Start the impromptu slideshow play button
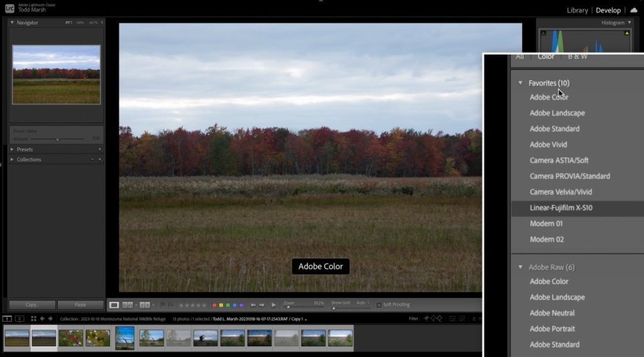The height and width of the screenshot is (357, 644). (274, 305)
